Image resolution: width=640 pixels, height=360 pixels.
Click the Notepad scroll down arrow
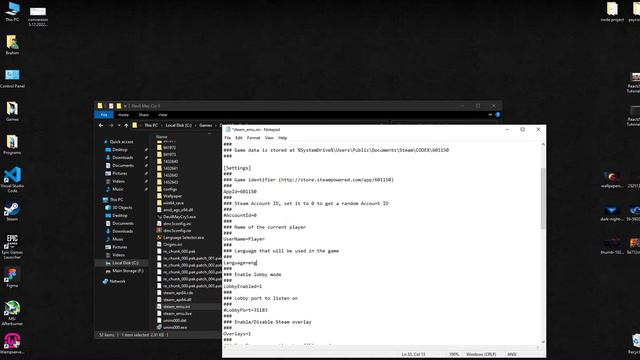pyautogui.click(x=543, y=342)
